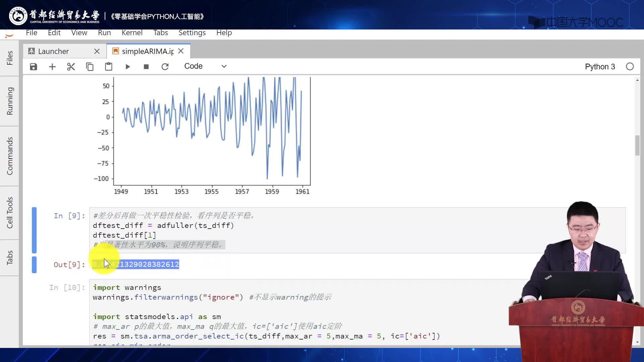Click the dftest_diff[1] code line
Screen dimensions: 644x362
click(x=124, y=235)
